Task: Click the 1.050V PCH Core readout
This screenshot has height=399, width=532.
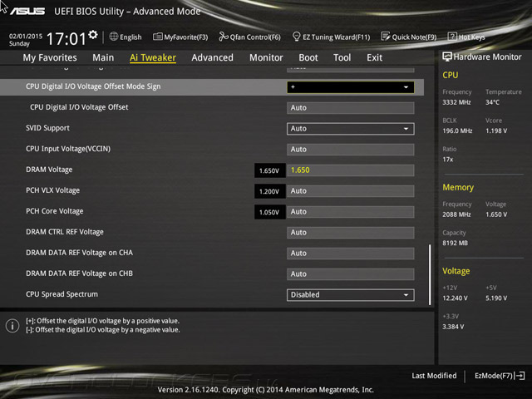Action: coord(269,212)
